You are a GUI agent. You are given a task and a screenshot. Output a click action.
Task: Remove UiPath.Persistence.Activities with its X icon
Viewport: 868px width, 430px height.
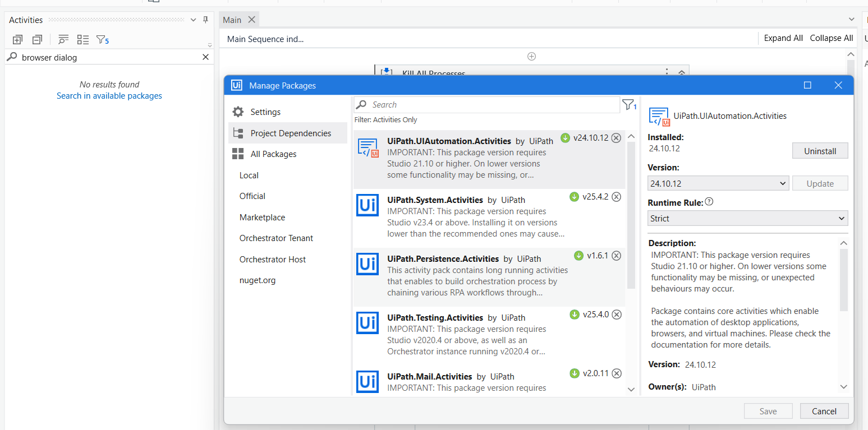(x=616, y=255)
